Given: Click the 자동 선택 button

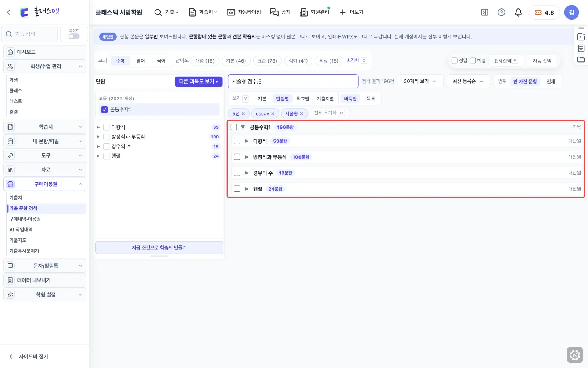Looking at the screenshot, I should click(542, 61).
